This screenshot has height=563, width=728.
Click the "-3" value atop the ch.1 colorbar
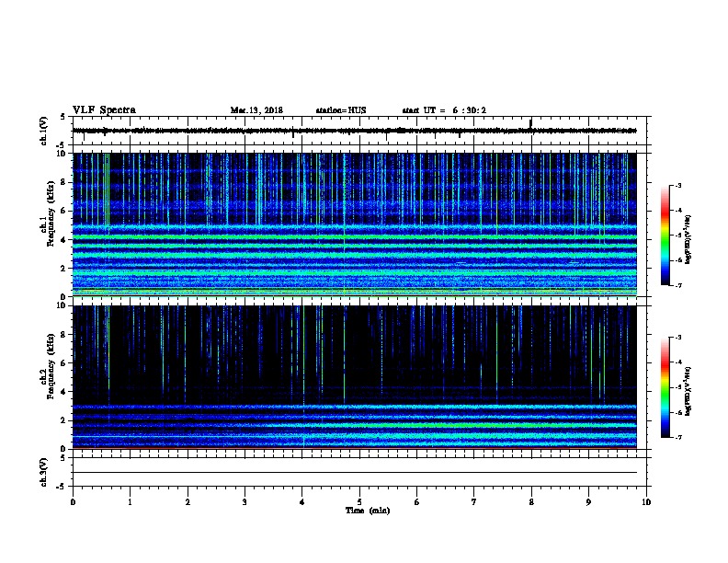pyautogui.click(x=677, y=185)
